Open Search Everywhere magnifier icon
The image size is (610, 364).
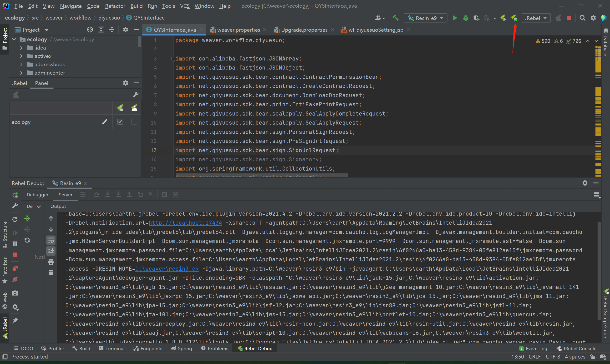coord(582,18)
